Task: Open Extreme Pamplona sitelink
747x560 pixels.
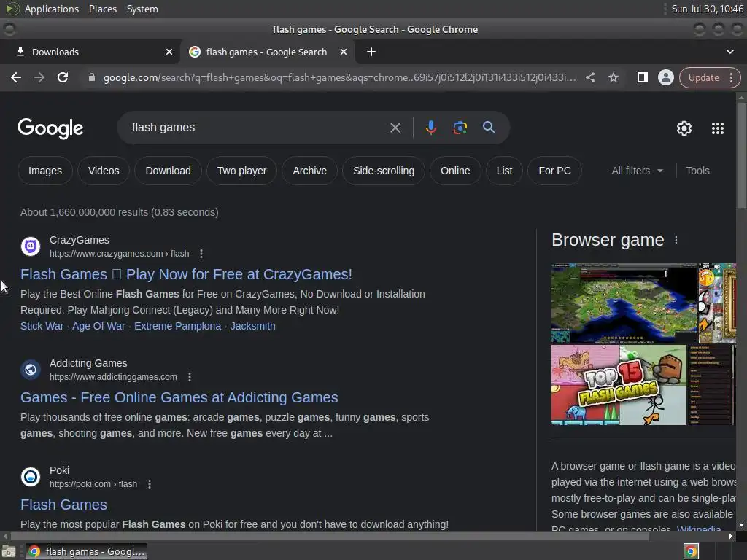Action: click(178, 326)
